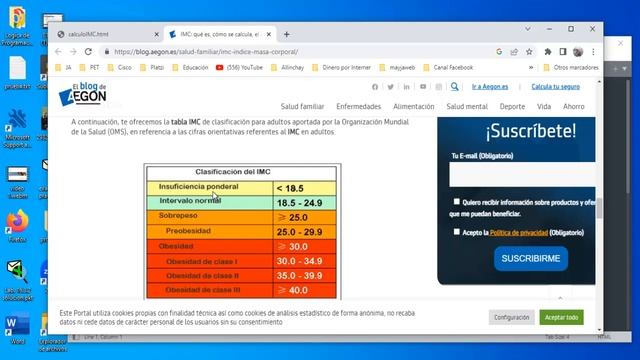Close the IMC: qué es tab
The height and width of the screenshot is (360, 640).
coord(269,35)
